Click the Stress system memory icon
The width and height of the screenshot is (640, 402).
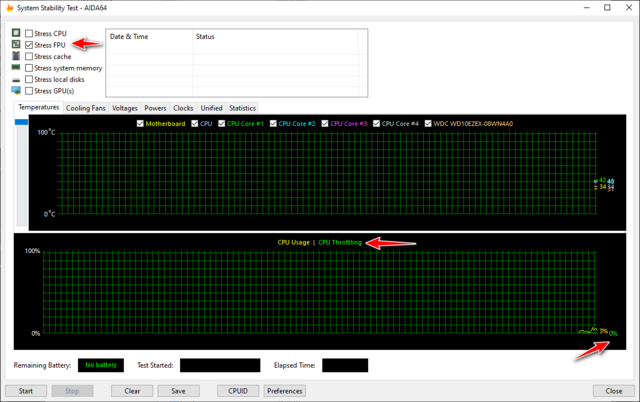[15, 68]
